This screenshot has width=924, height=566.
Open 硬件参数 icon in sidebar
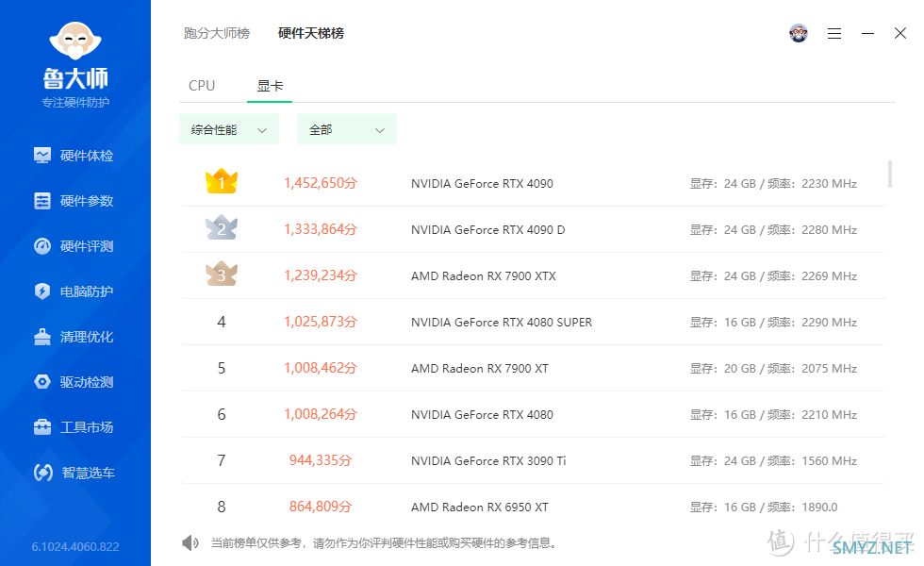click(x=42, y=200)
